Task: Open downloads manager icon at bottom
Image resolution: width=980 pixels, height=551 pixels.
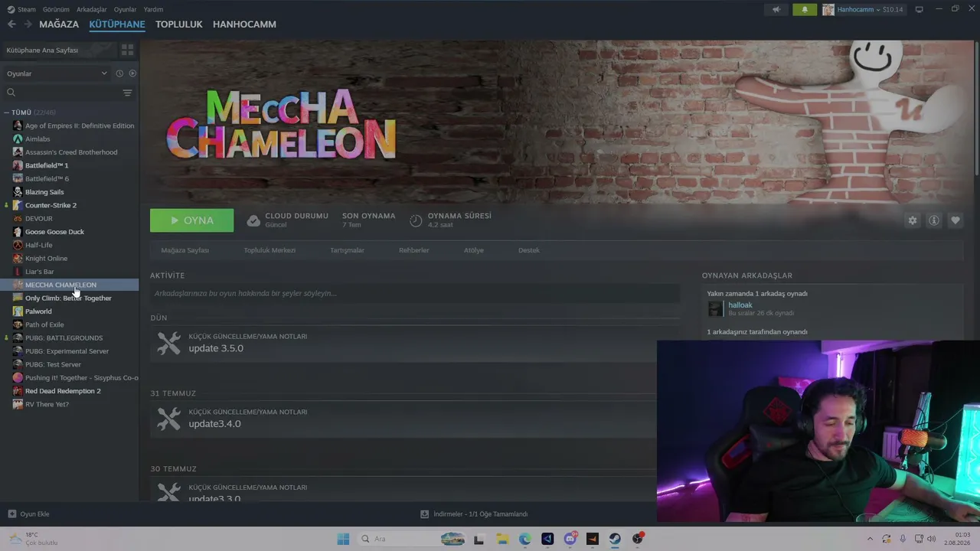Action: 424,514
